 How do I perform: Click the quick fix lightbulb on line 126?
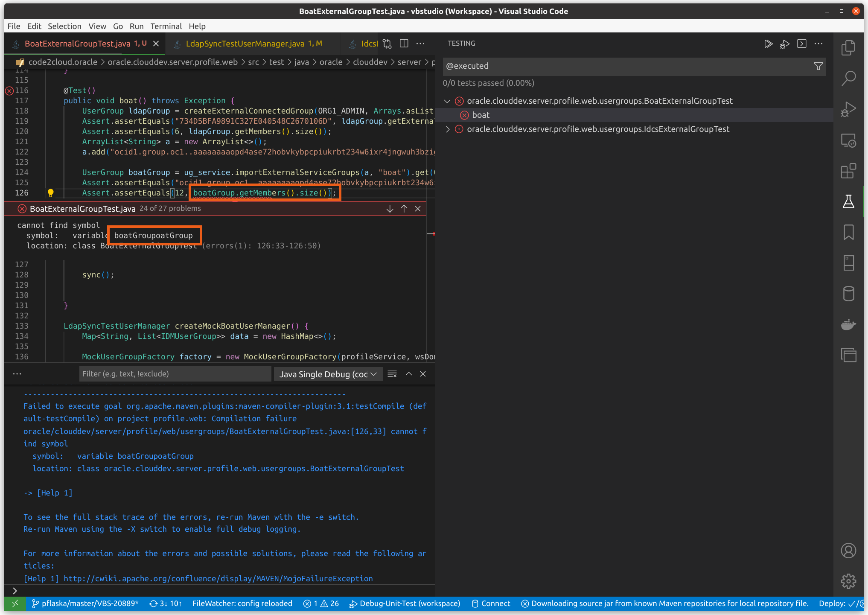pyautogui.click(x=51, y=193)
